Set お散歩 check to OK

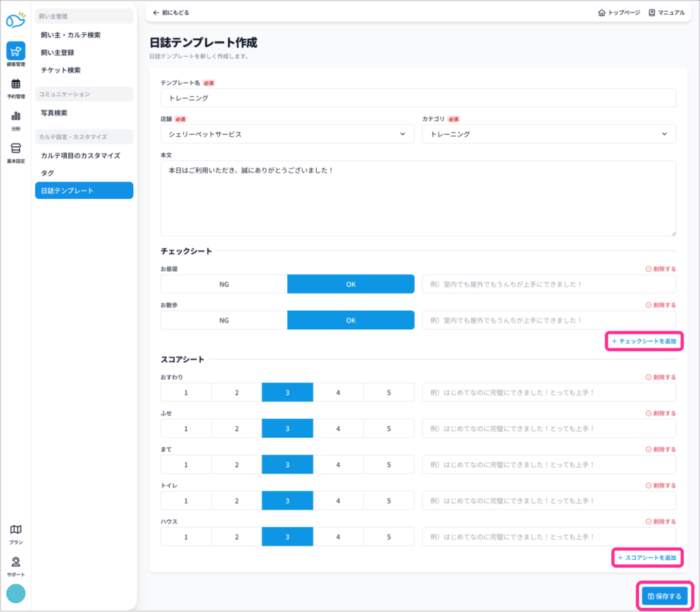(351, 320)
